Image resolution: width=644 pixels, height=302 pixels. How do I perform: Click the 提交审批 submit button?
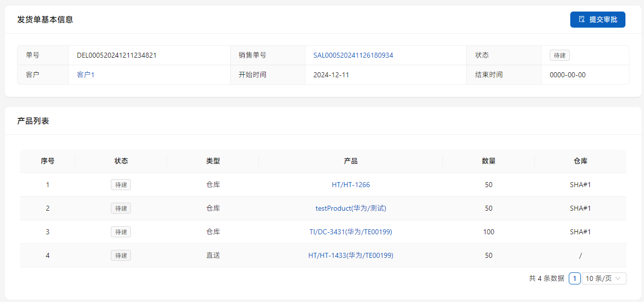pyautogui.click(x=597, y=20)
